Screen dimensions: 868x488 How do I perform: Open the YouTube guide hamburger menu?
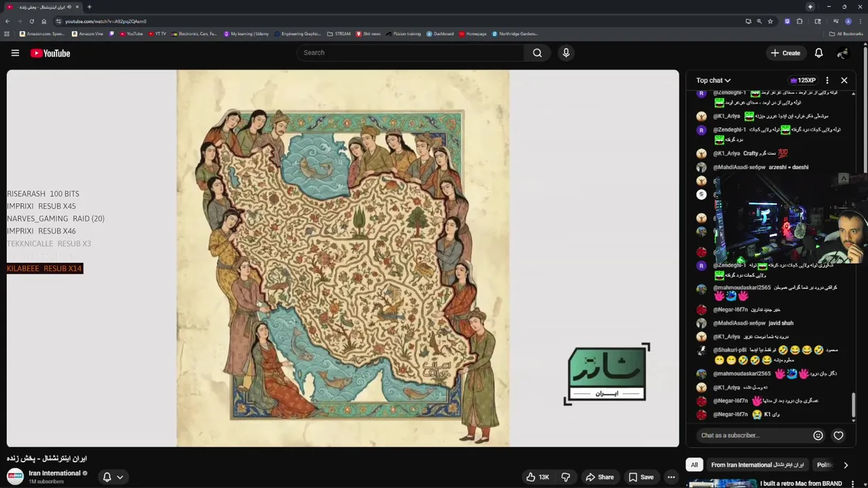[x=15, y=53]
